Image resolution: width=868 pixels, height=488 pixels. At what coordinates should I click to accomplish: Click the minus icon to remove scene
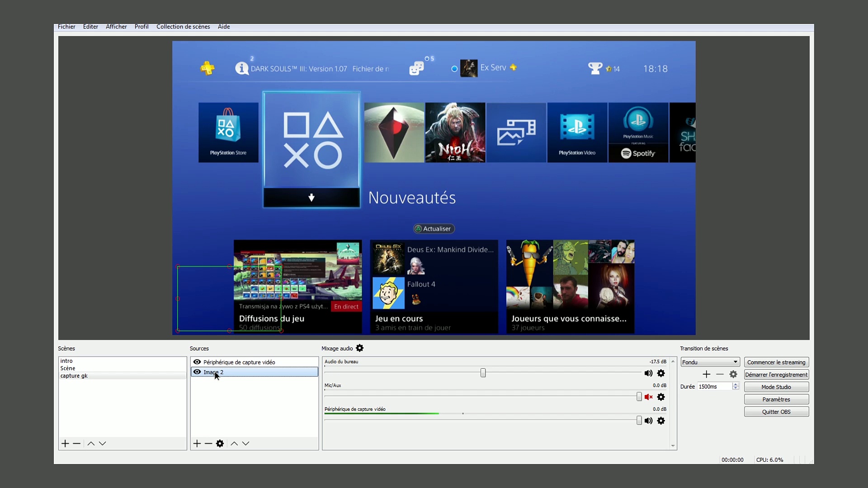pos(76,443)
